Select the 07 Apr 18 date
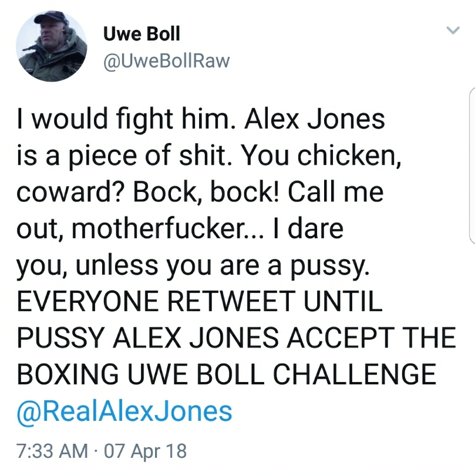475x476 pixels. coord(145,451)
